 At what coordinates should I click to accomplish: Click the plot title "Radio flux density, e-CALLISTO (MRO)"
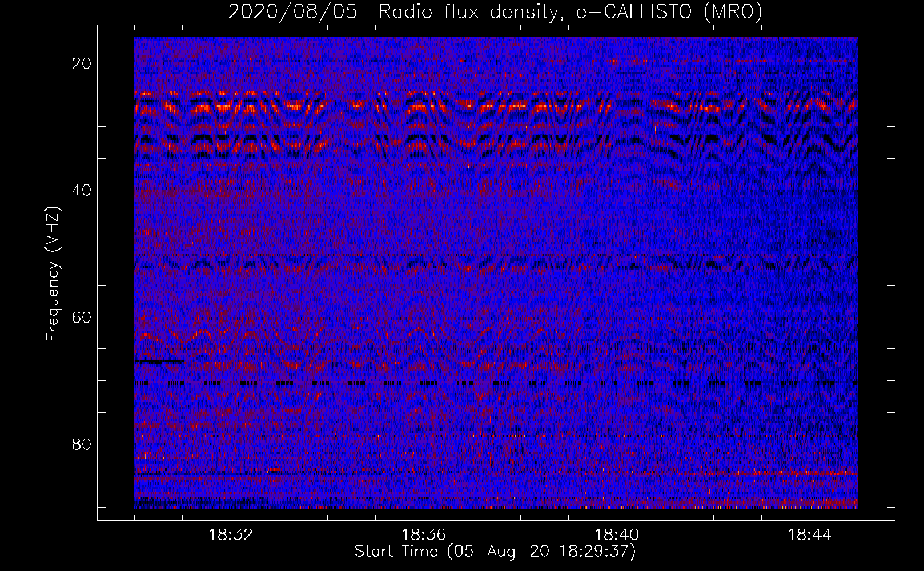click(570, 12)
